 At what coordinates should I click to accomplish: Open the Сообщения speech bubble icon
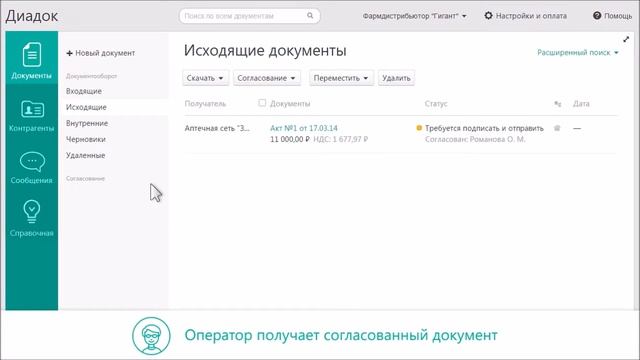[x=32, y=162]
